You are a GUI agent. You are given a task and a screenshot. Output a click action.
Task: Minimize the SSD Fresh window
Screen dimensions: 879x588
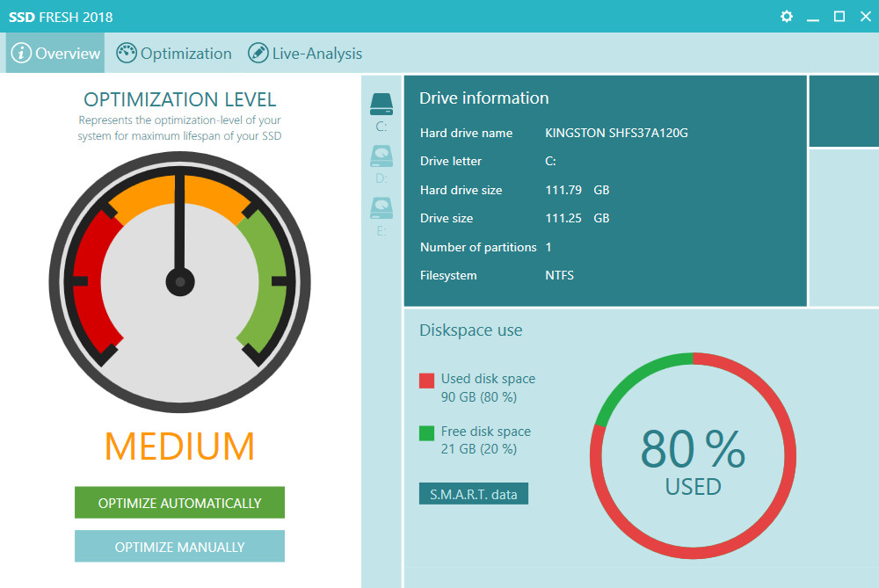813,17
